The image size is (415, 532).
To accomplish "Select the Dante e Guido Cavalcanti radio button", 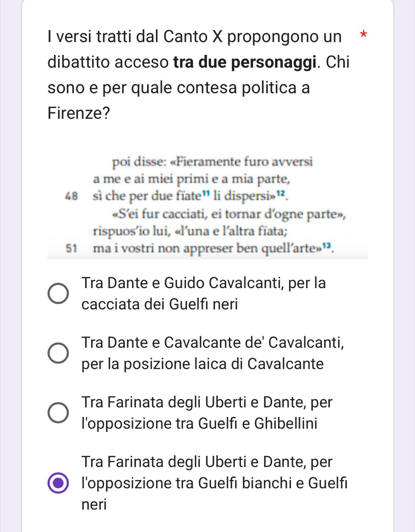I will point(58,293).
